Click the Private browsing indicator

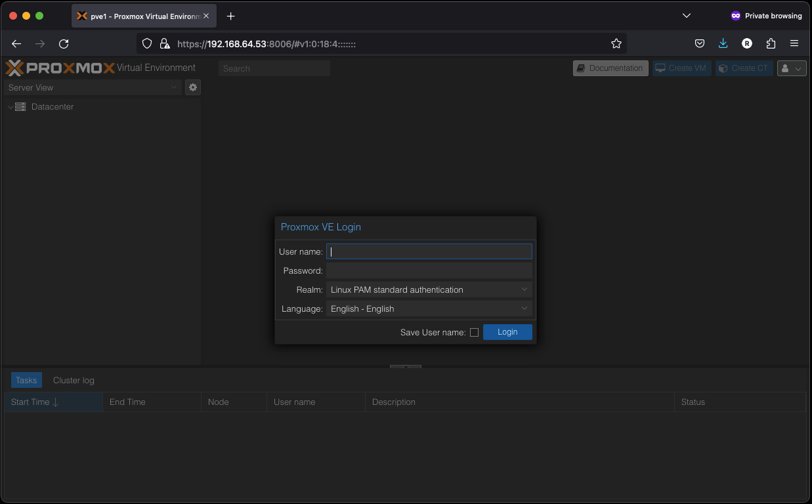click(766, 16)
